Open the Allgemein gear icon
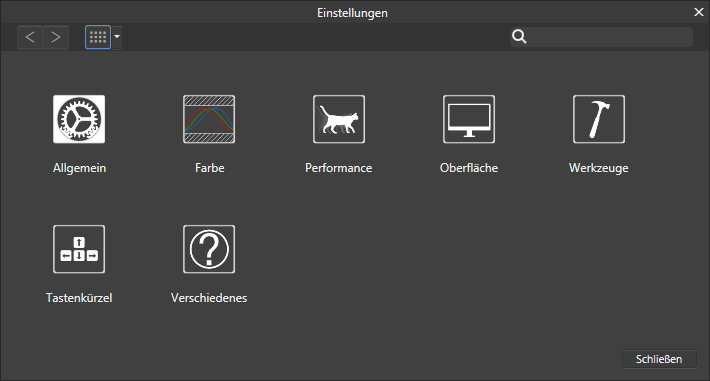This screenshot has width=710, height=381. click(79, 119)
